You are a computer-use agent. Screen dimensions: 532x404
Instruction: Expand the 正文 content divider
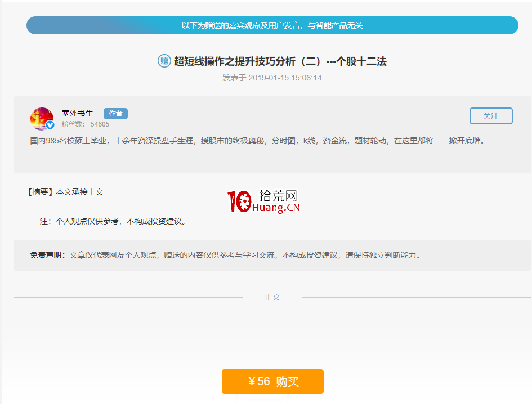(272, 297)
